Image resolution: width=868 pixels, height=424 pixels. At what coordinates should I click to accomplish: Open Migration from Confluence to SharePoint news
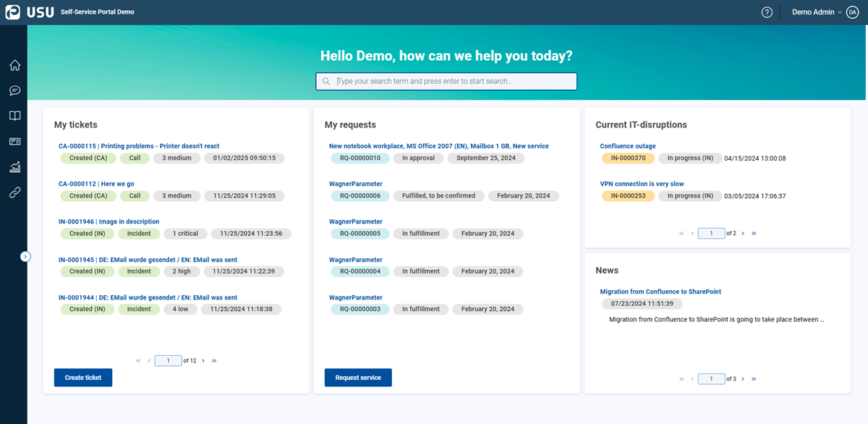[660, 292]
